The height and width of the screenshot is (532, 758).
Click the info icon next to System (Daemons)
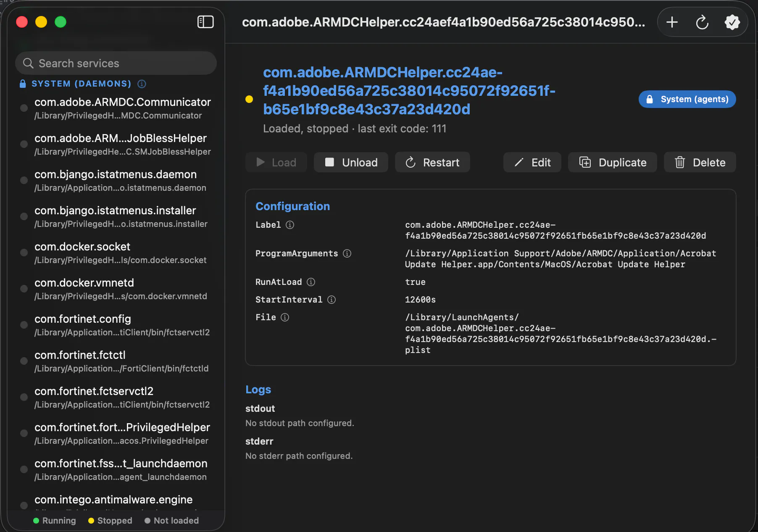(x=142, y=84)
